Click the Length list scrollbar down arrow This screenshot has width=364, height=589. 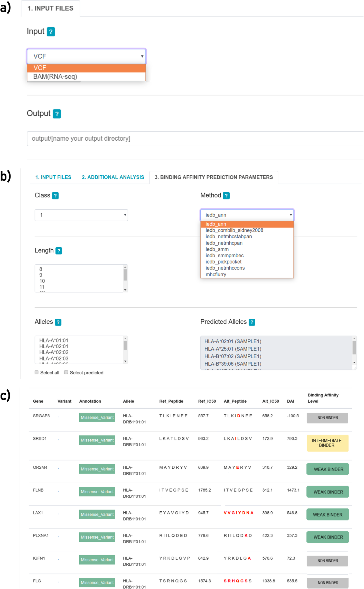tap(125, 290)
